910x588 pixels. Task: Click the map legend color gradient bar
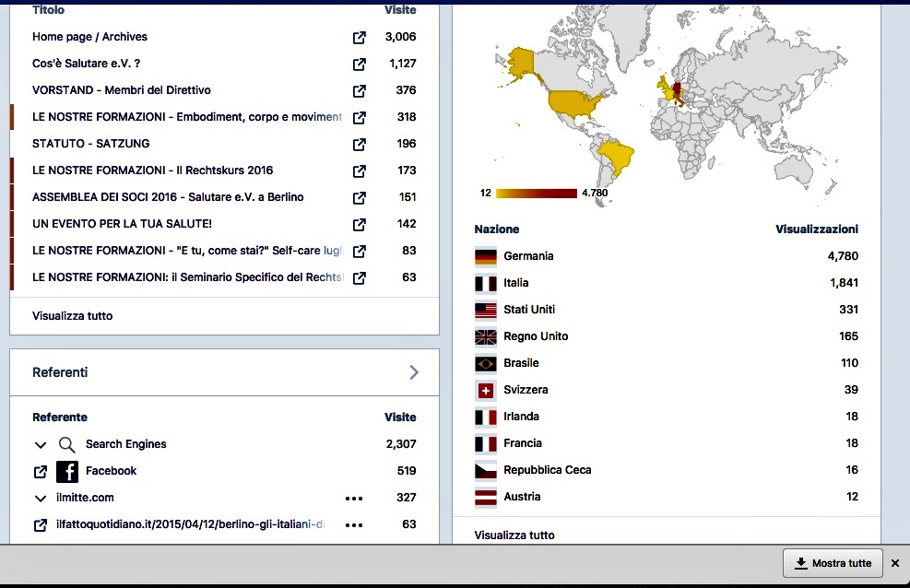(x=536, y=194)
